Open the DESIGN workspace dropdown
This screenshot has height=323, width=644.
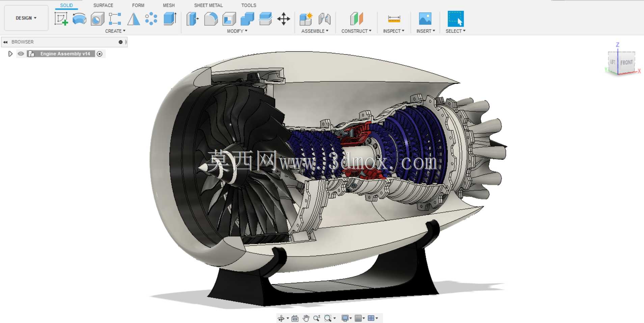click(x=26, y=18)
